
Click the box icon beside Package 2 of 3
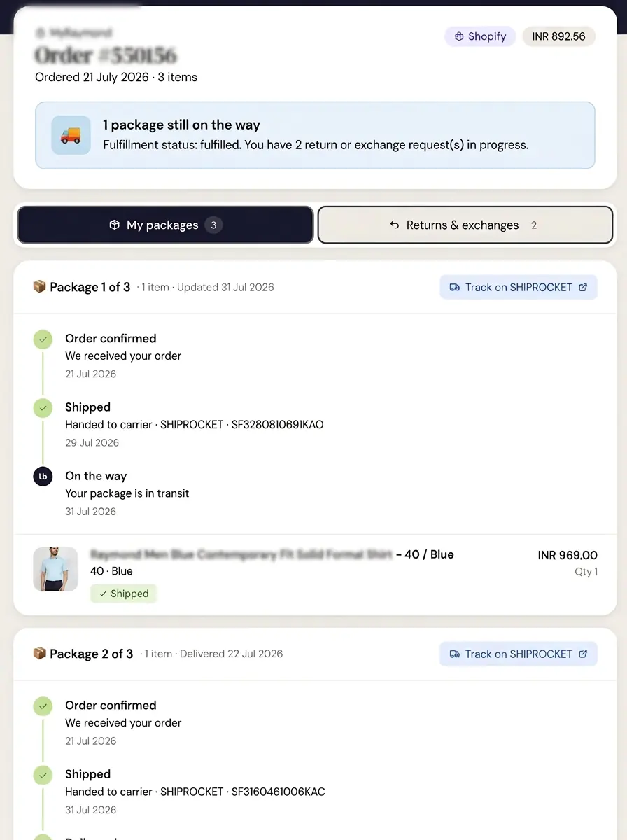(39, 654)
